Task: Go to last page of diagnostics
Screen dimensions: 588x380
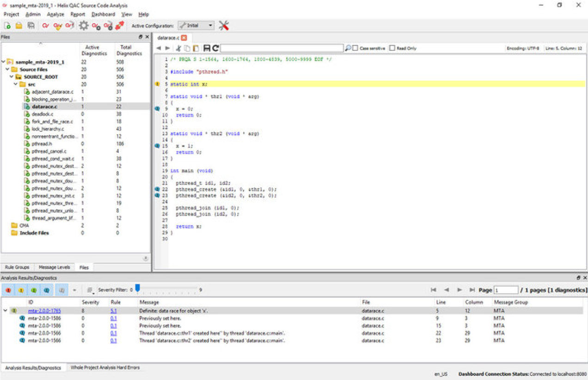Action: point(472,290)
